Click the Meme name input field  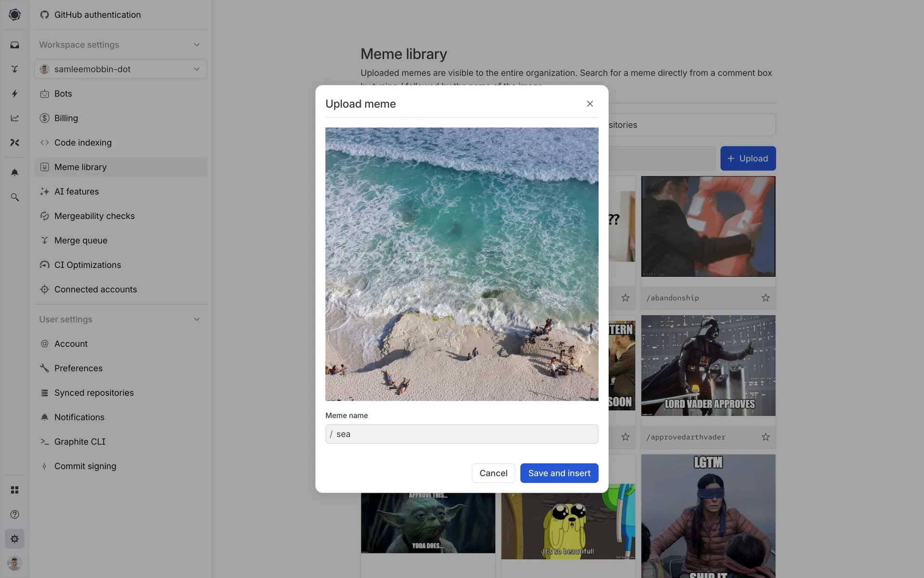462,434
